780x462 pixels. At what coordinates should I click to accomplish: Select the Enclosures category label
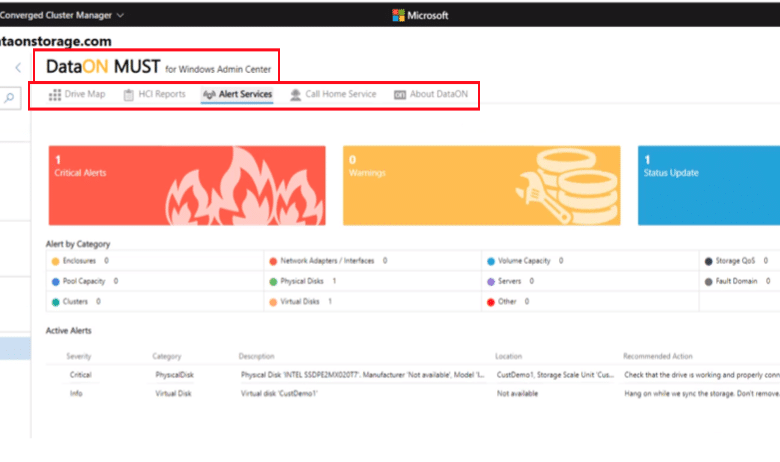[79, 261]
